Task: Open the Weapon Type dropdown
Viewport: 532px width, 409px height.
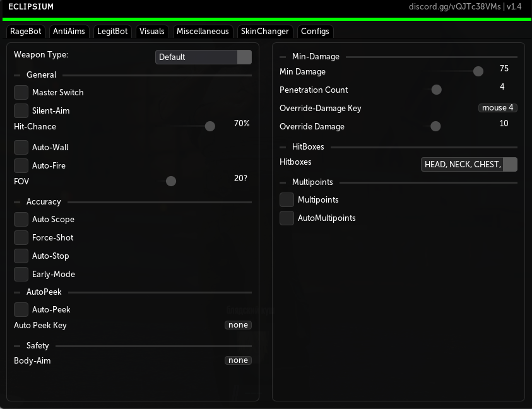Action: (x=203, y=57)
